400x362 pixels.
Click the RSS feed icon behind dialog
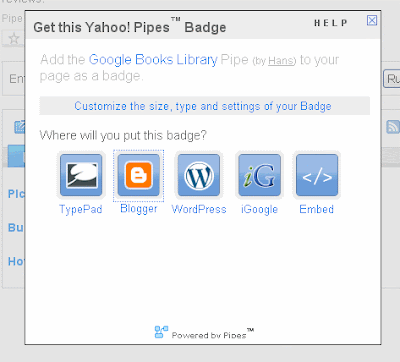393,127
